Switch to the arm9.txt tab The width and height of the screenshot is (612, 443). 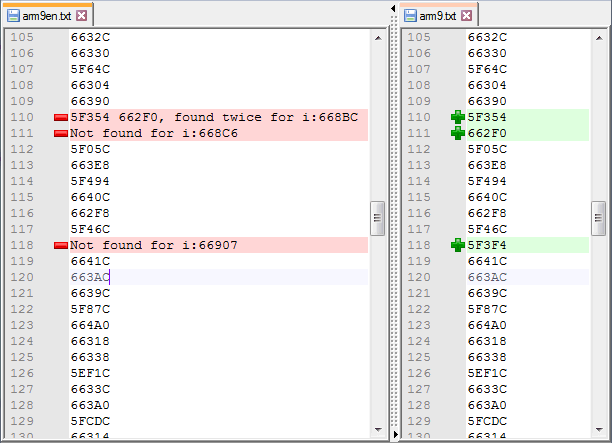(438, 16)
